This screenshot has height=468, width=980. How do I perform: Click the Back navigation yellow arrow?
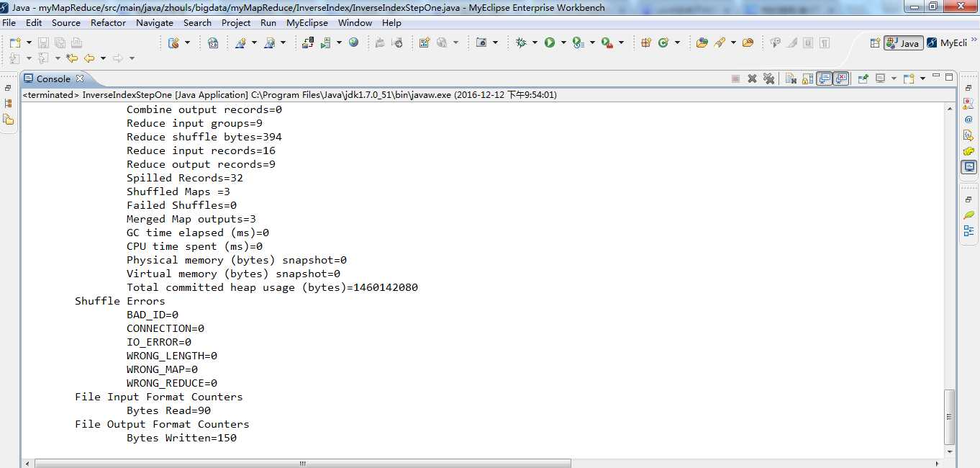point(89,58)
